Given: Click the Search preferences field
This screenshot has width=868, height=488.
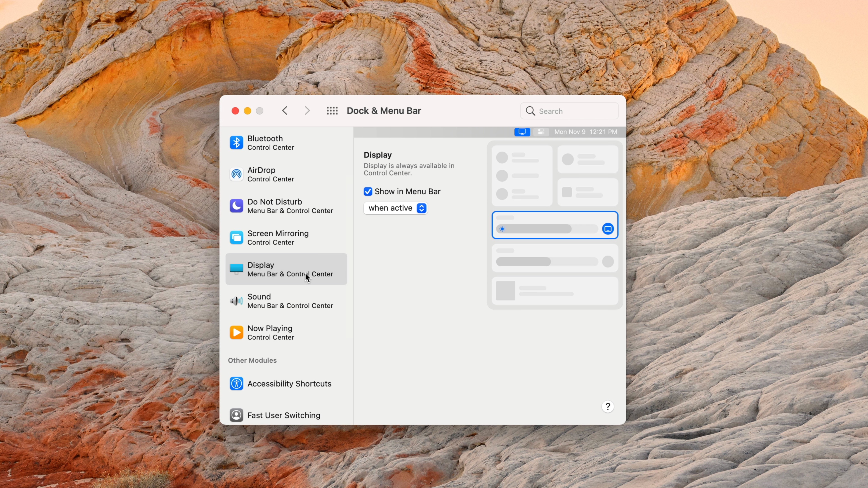Looking at the screenshot, I should (x=576, y=111).
